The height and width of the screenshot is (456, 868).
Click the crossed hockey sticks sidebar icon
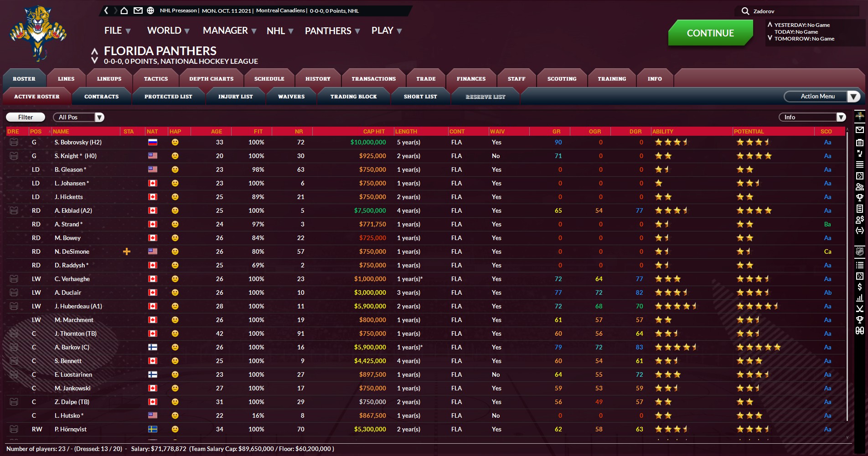pyautogui.click(x=859, y=308)
